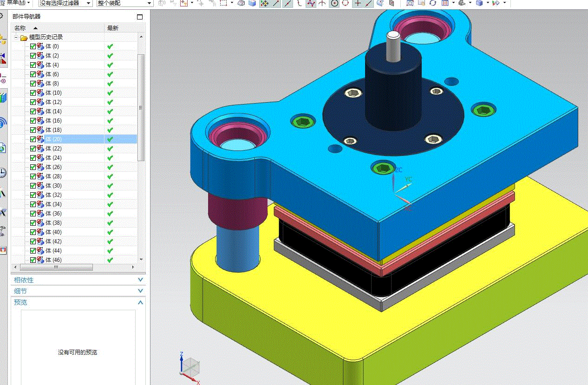Screen dimensions: 588x385
Task: Open the 菜单(M) menu
Action: coord(19,3)
